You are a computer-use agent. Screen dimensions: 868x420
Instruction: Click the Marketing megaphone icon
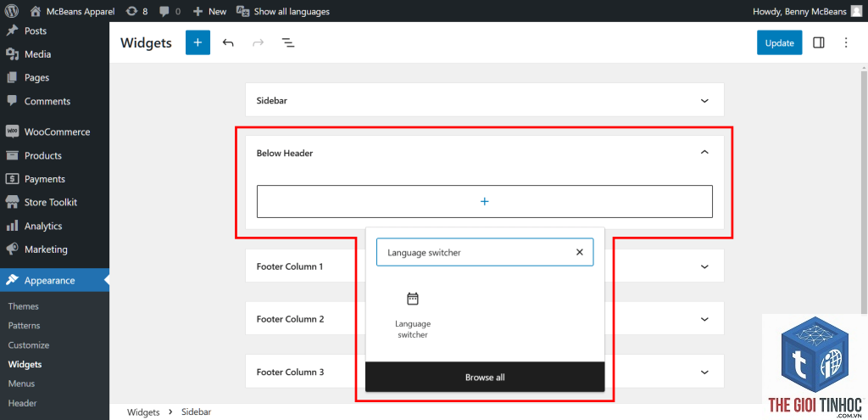tap(12, 249)
